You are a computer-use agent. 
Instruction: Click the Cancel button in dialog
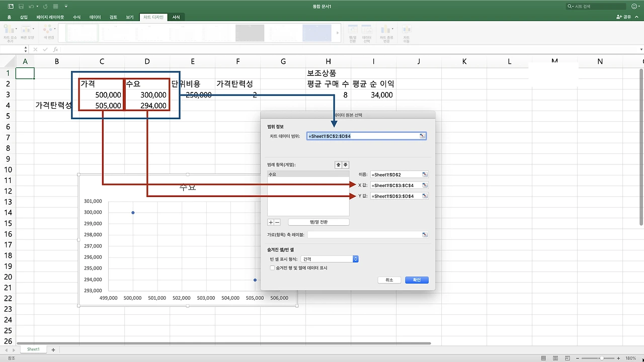pos(389,280)
